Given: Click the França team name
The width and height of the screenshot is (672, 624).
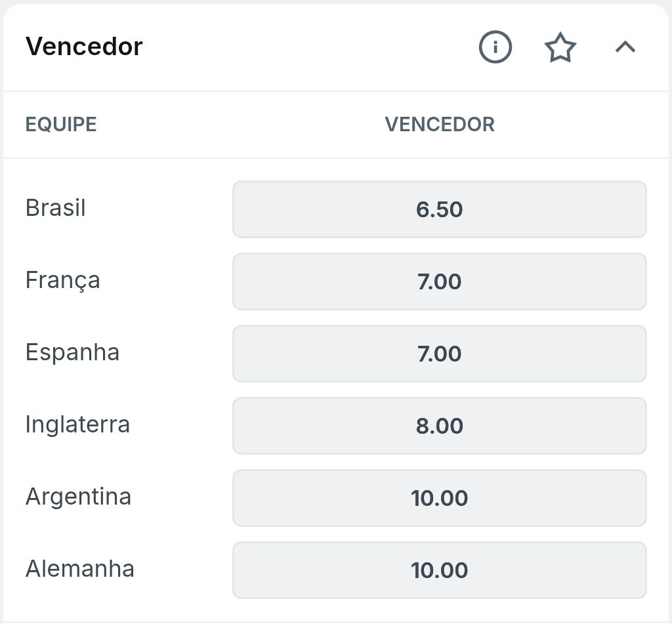Looking at the screenshot, I should pyautogui.click(x=63, y=281).
